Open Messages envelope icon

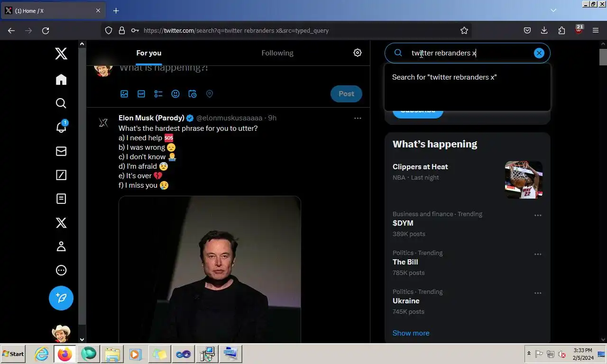pyautogui.click(x=61, y=151)
